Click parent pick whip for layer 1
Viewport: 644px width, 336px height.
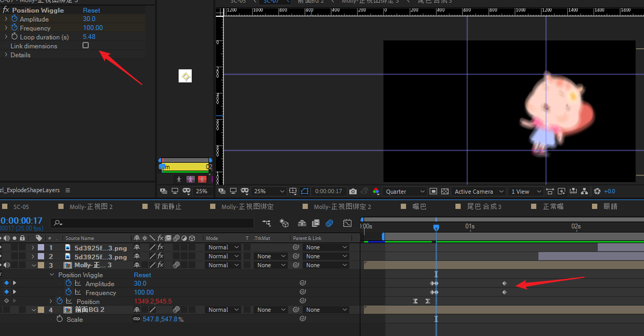pyautogui.click(x=296, y=248)
